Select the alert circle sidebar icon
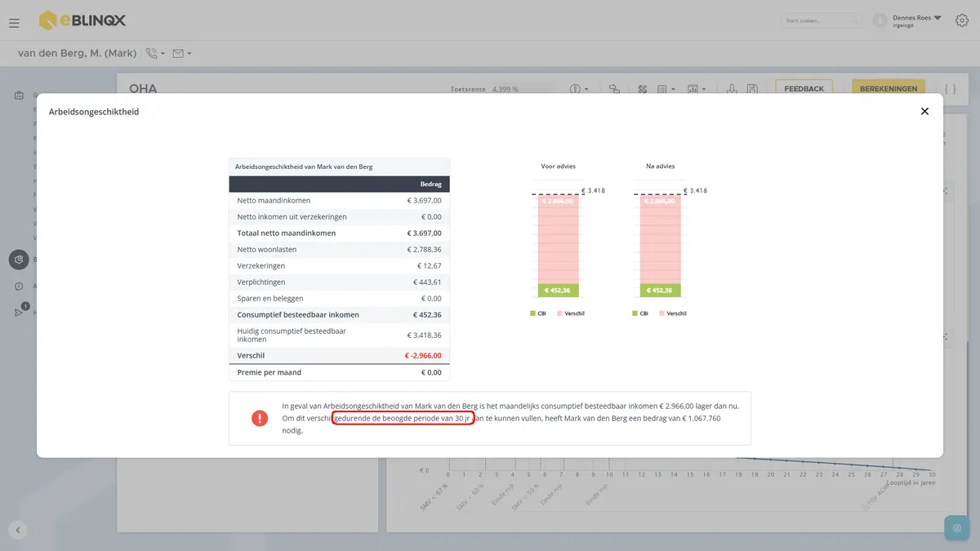 [19, 287]
